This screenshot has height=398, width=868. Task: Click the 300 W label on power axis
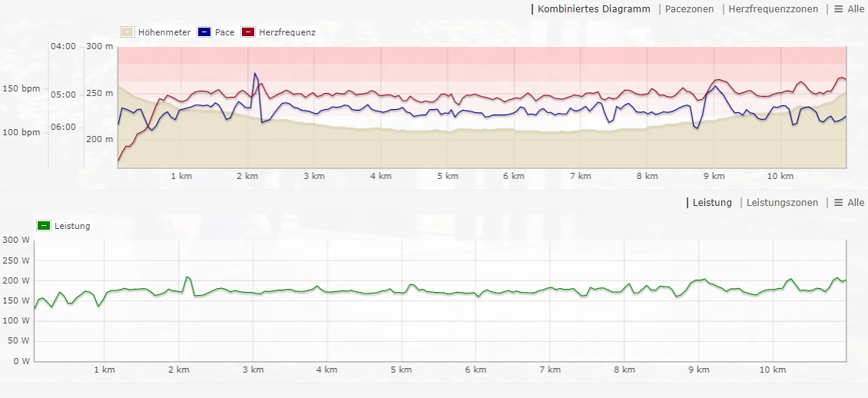(x=15, y=240)
